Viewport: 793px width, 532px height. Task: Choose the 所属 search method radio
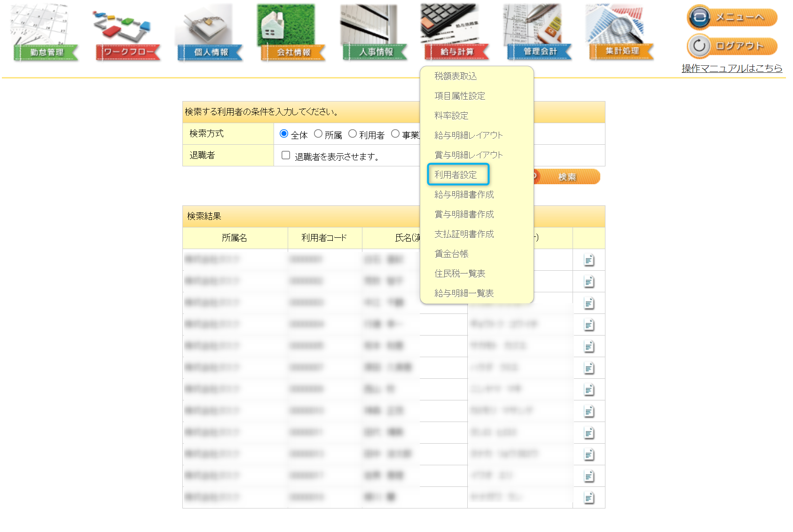[x=318, y=134]
